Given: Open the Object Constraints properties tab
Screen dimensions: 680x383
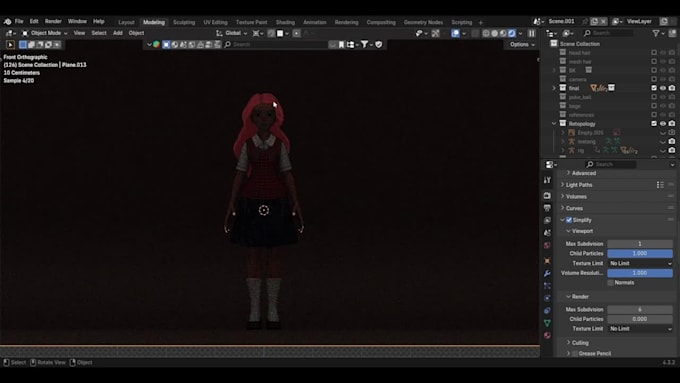Looking at the screenshot, I should (547, 311).
